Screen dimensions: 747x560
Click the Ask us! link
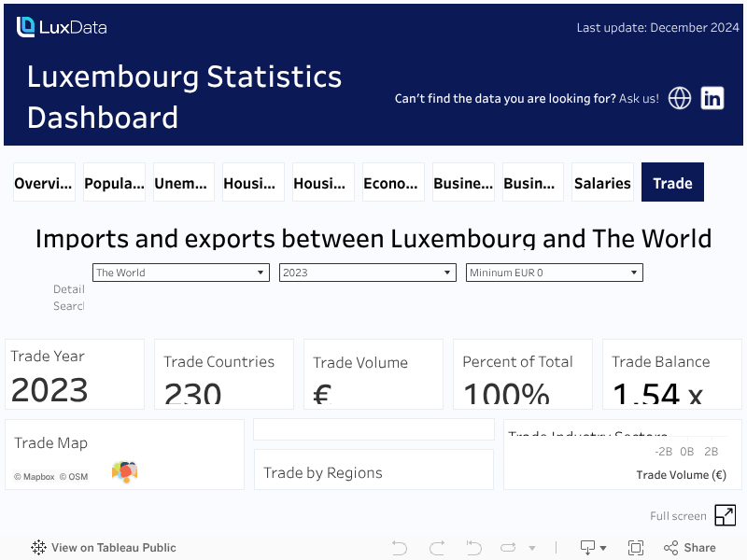pos(639,98)
